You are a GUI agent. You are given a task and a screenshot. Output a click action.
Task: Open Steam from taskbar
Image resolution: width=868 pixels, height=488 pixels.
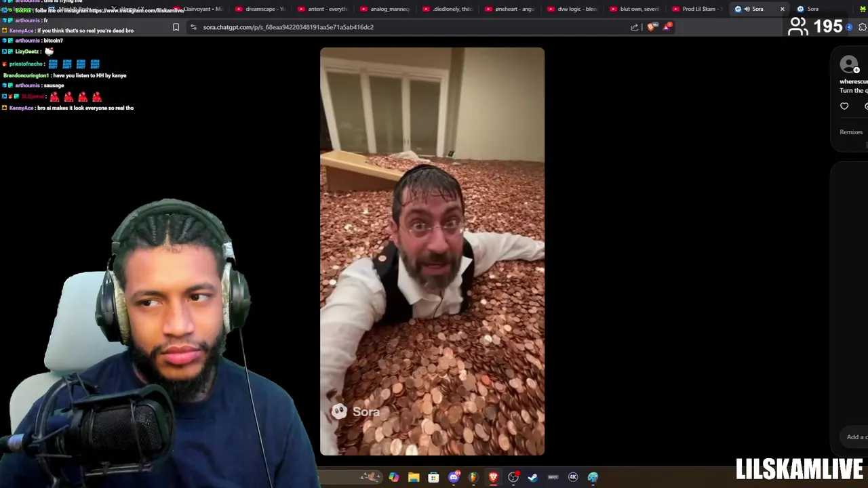(533, 477)
